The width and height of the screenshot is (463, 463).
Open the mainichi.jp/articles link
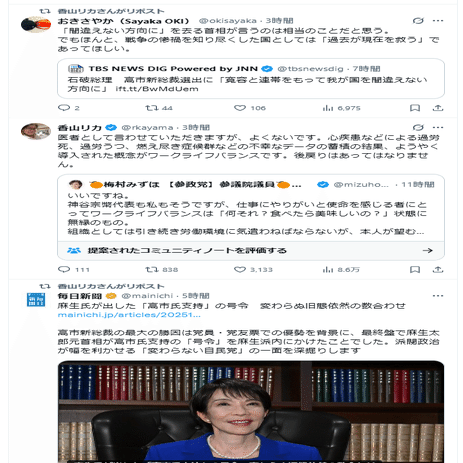point(129,315)
